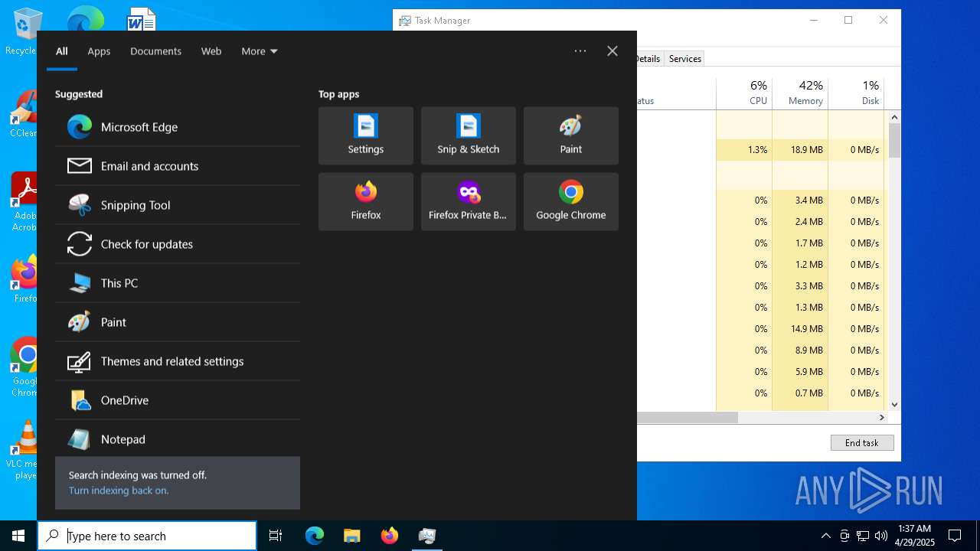Sort Task Manager by CPU column

[x=744, y=92]
